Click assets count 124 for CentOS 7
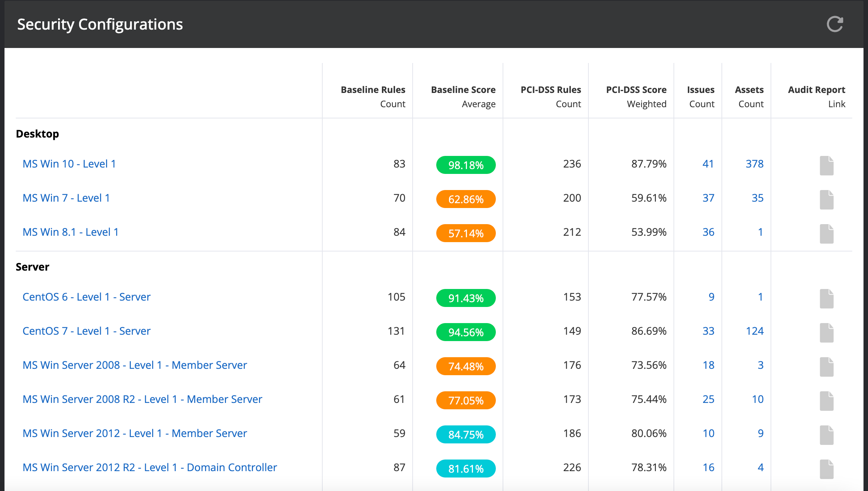 pos(754,331)
